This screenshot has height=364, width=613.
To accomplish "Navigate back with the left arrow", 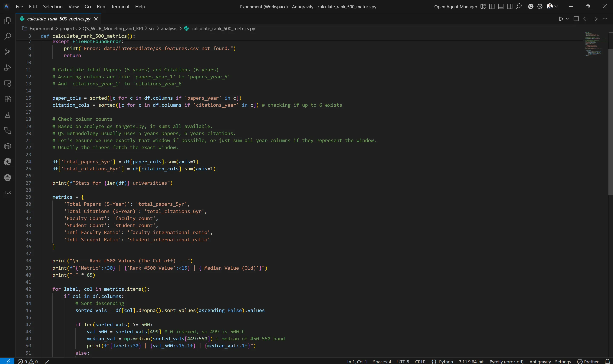I will pos(586,19).
